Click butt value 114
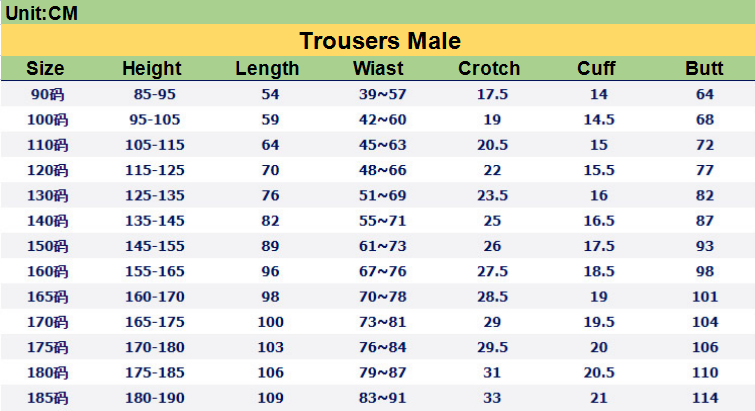The image size is (755, 411). [705, 398]
